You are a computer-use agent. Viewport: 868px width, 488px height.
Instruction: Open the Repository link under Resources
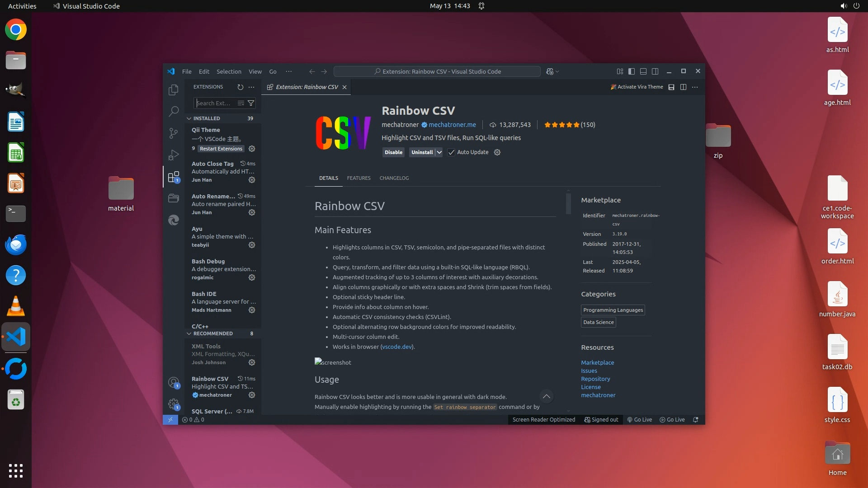click(x=595, y=379)
